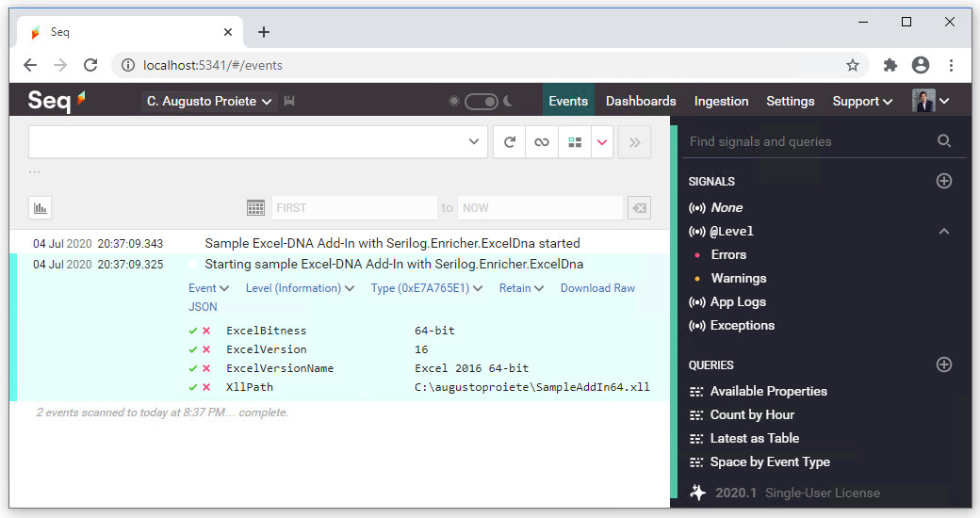Filter to matching ExcelBitness with green check
The image size is (980, 518).
click(x=193, y=331)
